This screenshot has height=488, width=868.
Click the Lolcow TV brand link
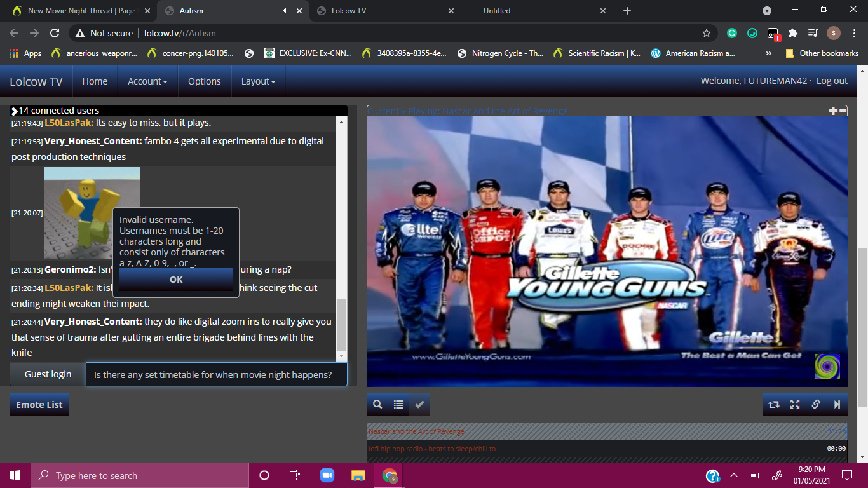click(36, 81)
